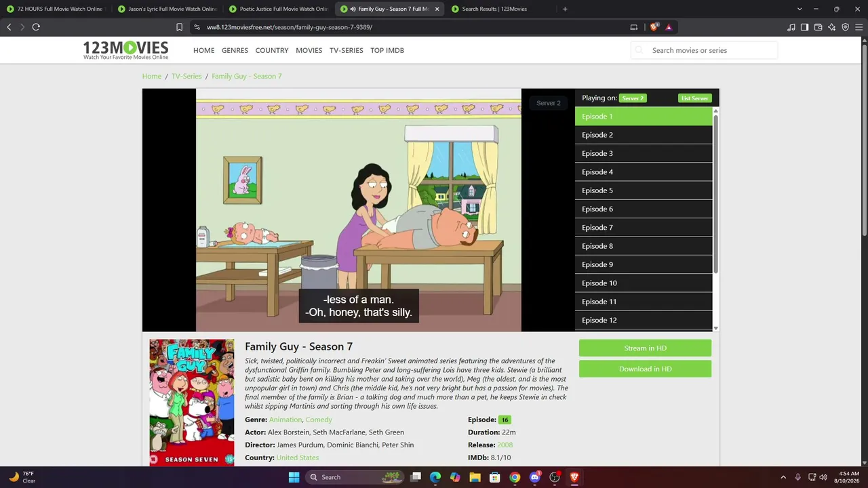
Task: Open OBS Studio from the taskbar
Action: click(x=555, y=477)
